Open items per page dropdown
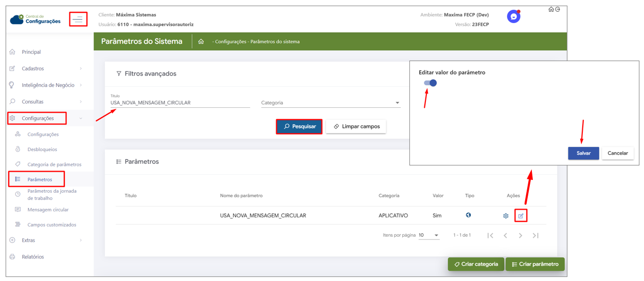 [428, 235]
